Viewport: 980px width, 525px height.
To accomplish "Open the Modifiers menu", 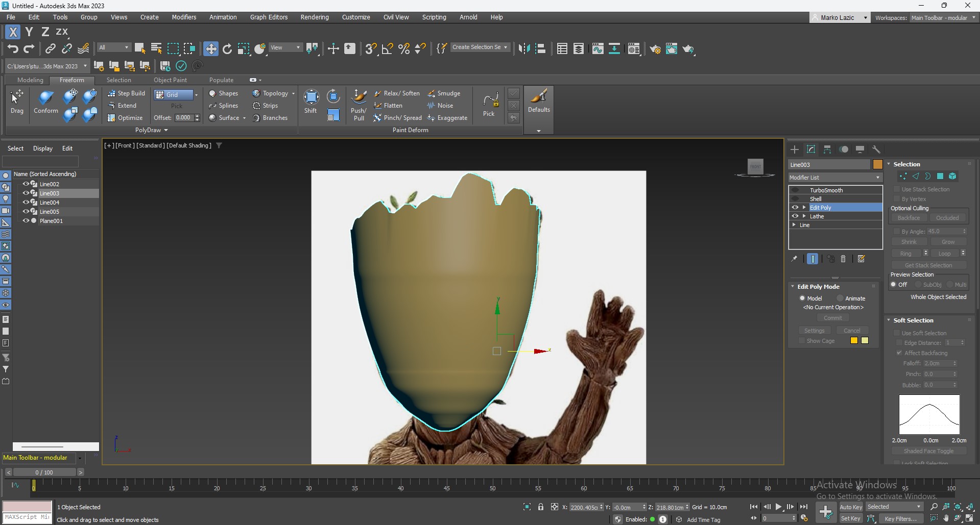I will (184, 17).
